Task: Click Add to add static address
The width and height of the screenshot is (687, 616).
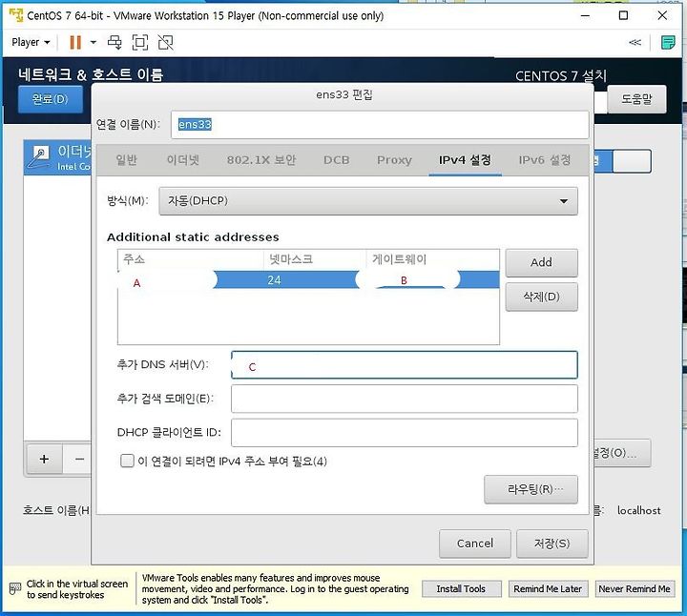Action: tap(542, 262)
